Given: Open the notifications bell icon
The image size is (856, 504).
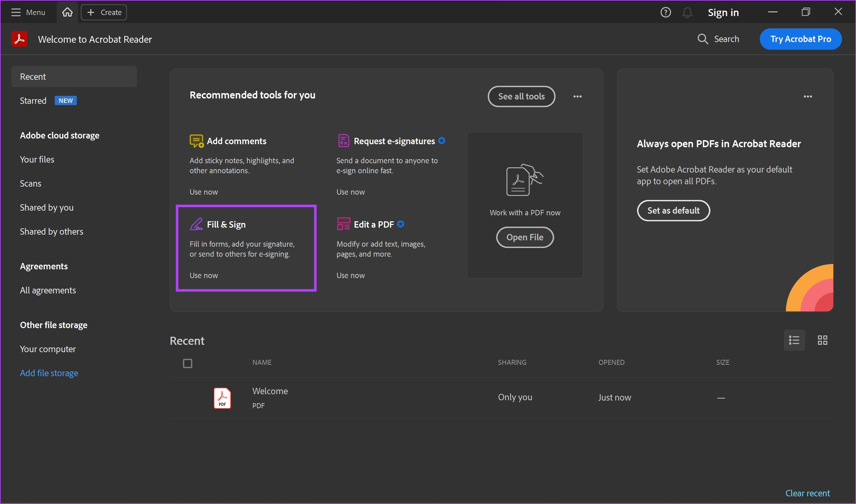Looking at the screenshot, I should coord(687,13).
